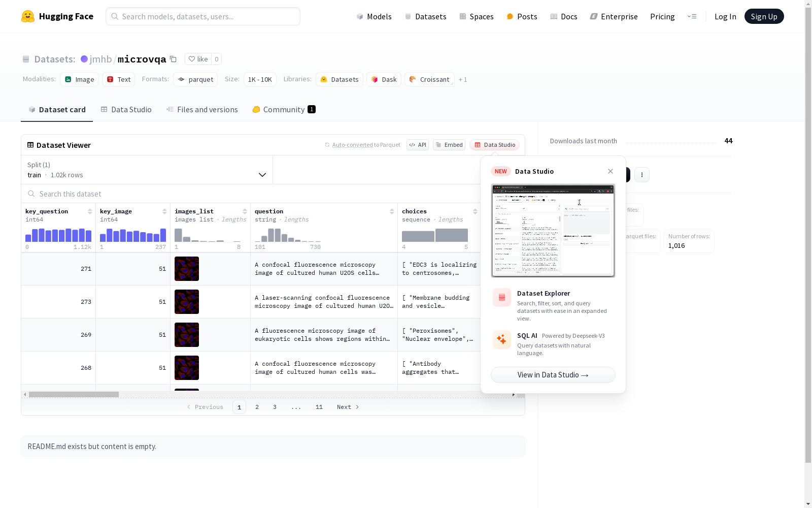This screenshot has width=812, height=508.
Task: Open the Pricing page
Action: tap(662, 16)
